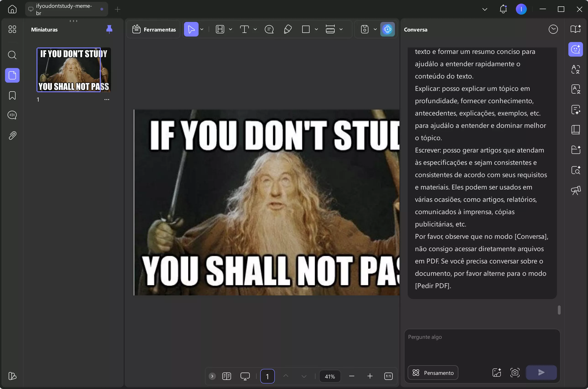588x389 pixels.
Task: Open the select cursor tool dropdown
Action: coord(202,29)
